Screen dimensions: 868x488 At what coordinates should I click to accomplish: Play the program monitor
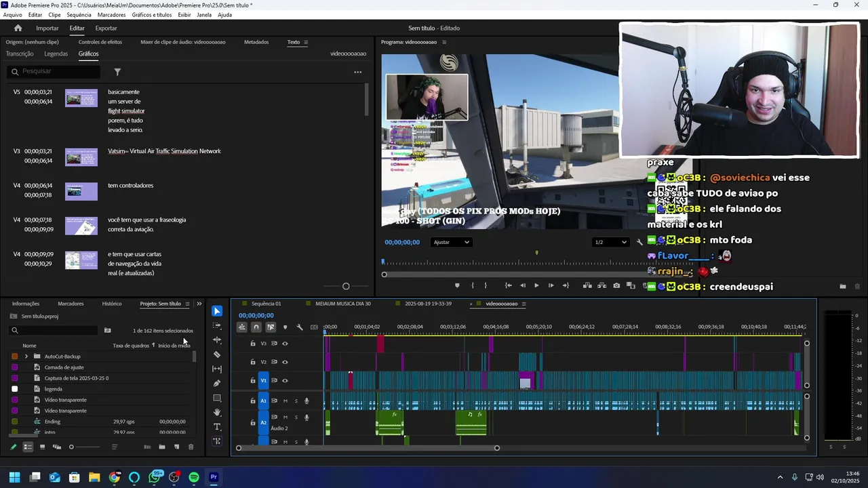[x=536, y=285]
